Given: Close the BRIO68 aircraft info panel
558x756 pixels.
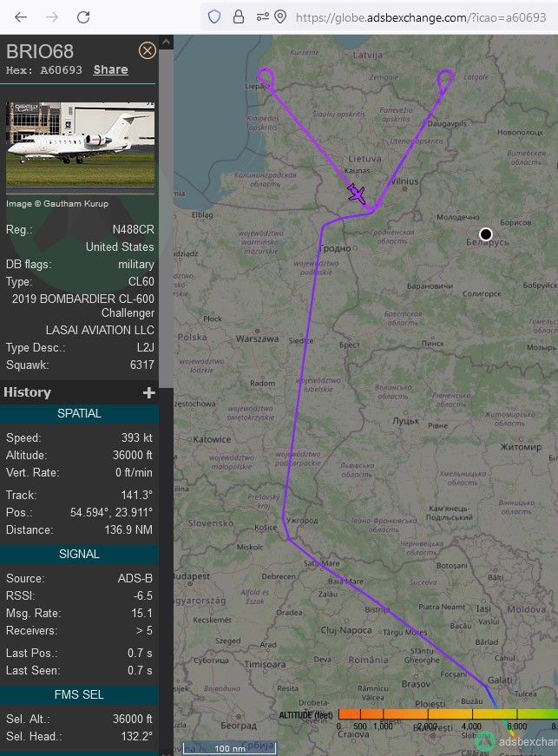Looking at the screenshot, I should click(x=147, y=50).
